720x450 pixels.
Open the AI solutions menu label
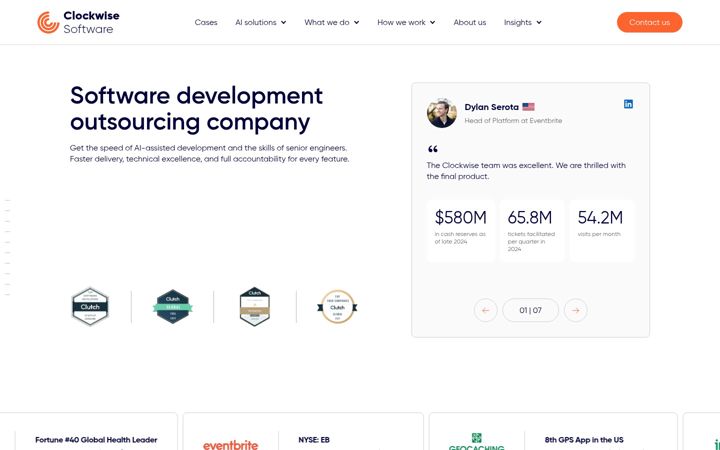click(256, 22)
